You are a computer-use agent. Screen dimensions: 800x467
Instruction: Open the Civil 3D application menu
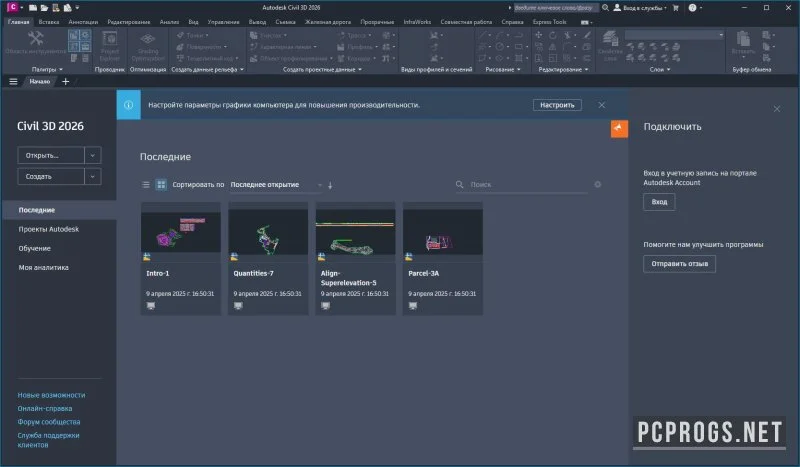tap(13, 7)
